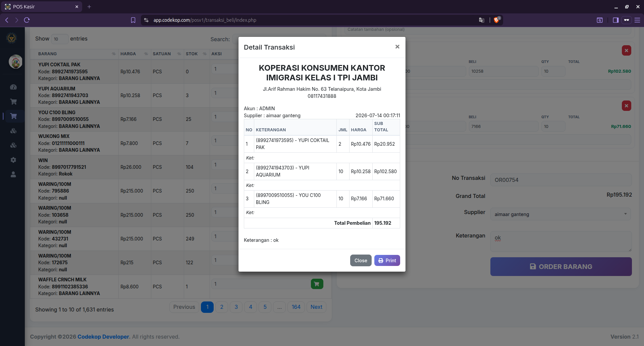
Task: Select the POS Kasir browser tab
Action: coord(41,7)
